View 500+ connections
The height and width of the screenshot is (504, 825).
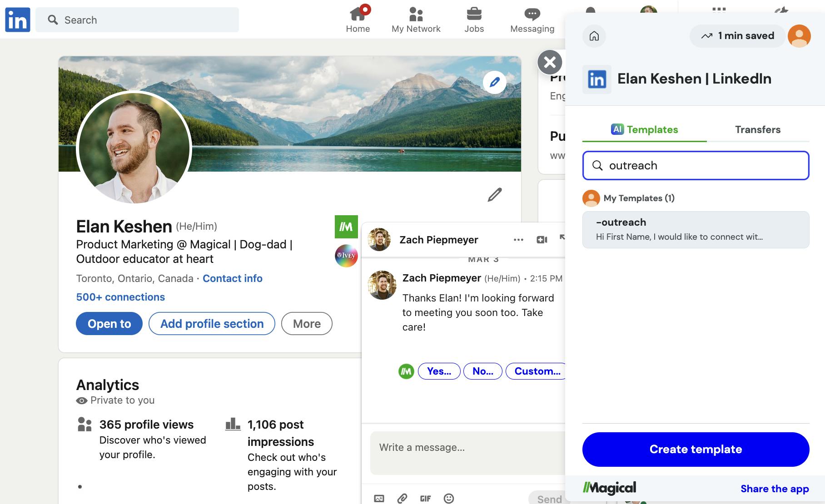tap(120, 297)
